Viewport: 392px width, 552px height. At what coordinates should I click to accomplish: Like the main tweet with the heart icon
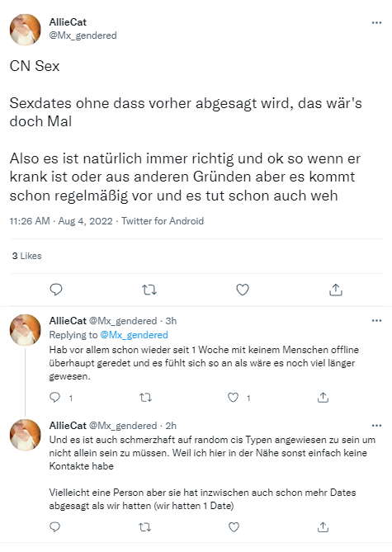point(243,290)
